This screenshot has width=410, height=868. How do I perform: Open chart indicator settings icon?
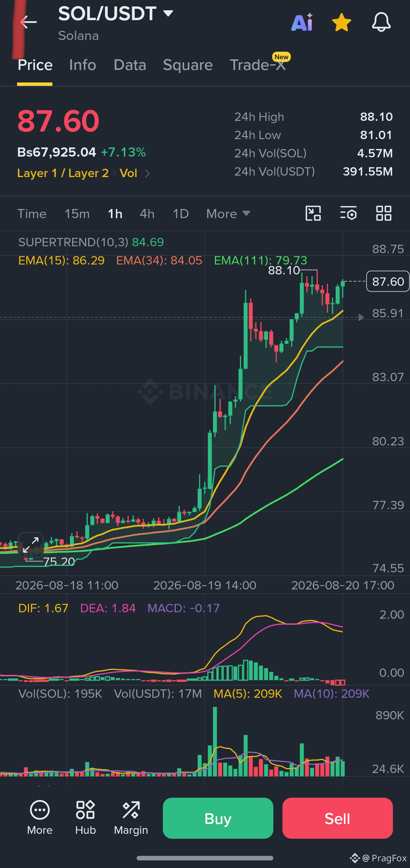348,213
